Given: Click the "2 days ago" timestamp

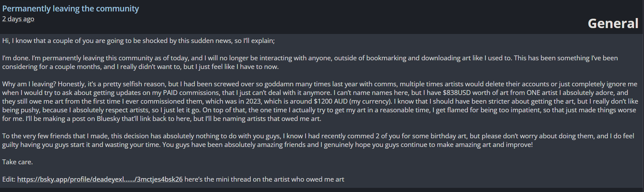Looking at the screenshot, I should 18,19.
